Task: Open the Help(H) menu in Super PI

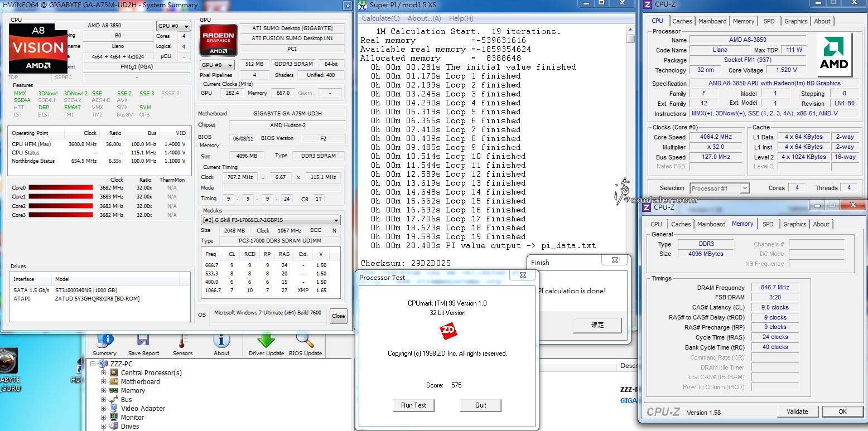Action: 461,18
